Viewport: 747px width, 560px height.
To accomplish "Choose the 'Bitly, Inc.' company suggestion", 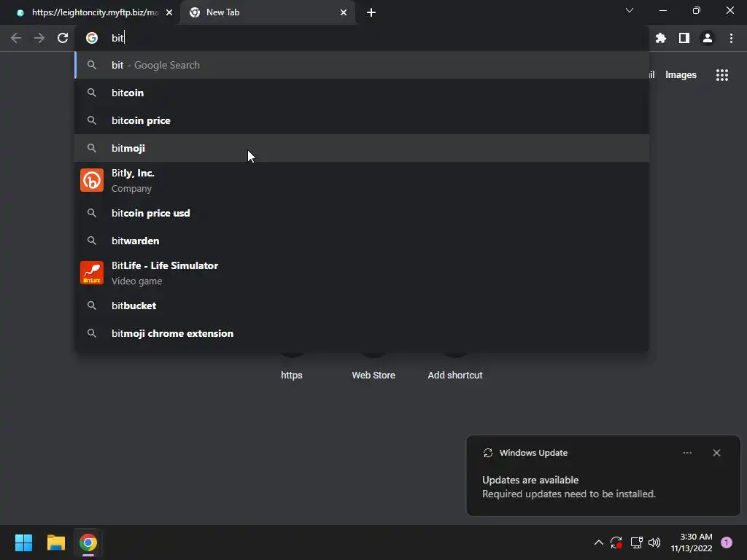I will coord(362,181).
